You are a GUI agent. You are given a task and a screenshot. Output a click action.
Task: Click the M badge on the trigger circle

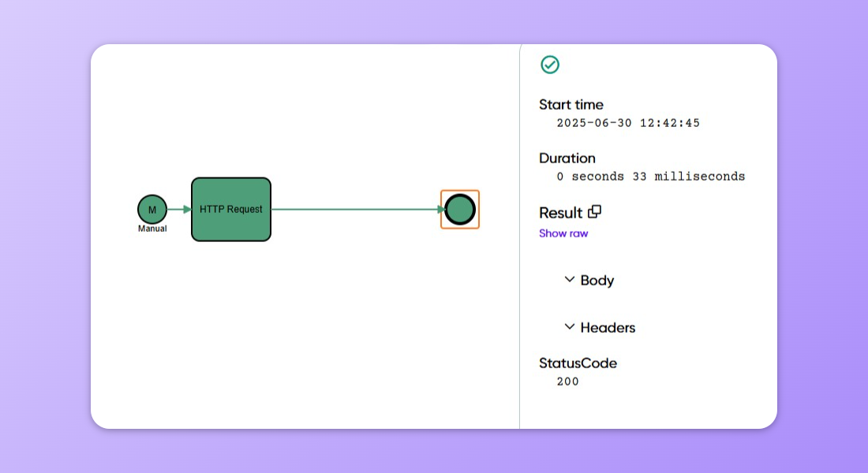[152, 209]
